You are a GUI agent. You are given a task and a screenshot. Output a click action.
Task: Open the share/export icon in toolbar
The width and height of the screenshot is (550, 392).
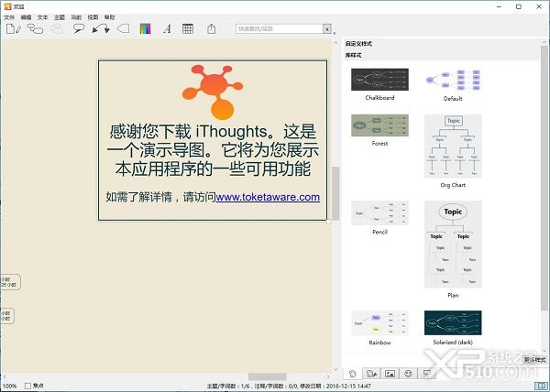(x=211, y=28)
